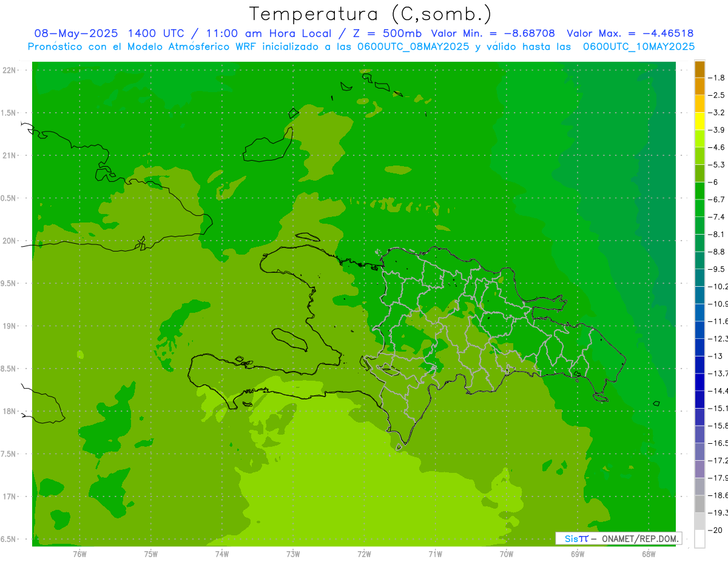Click the '17N' latitude label
The height and width of the screenshot is (562, 728).
(9, 497)
